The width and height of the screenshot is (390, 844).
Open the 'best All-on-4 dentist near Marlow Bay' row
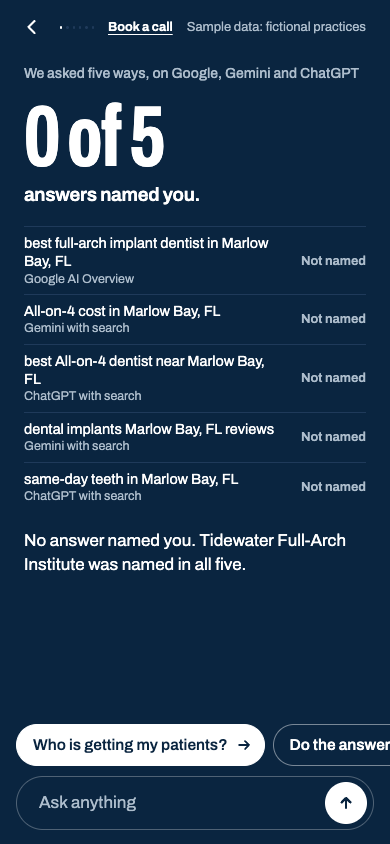pyautogui.click(x=195, y=378)
